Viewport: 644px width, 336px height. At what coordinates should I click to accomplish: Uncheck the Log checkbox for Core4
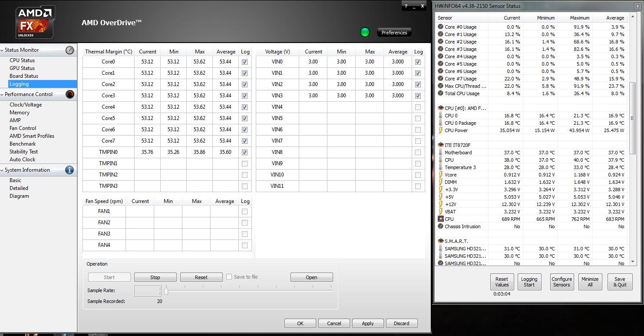(x=244, y=107)
